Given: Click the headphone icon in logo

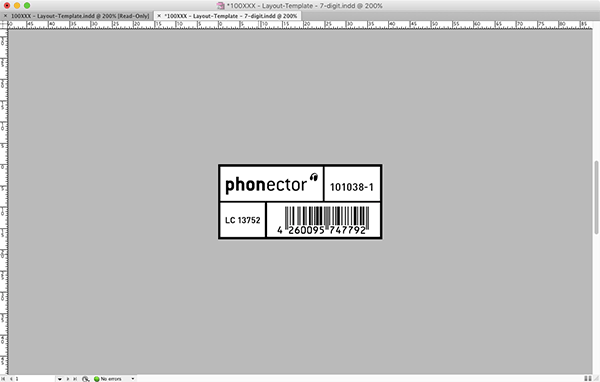Looking at the screenshot, I should pyautogui.click(x=314, y=177).
